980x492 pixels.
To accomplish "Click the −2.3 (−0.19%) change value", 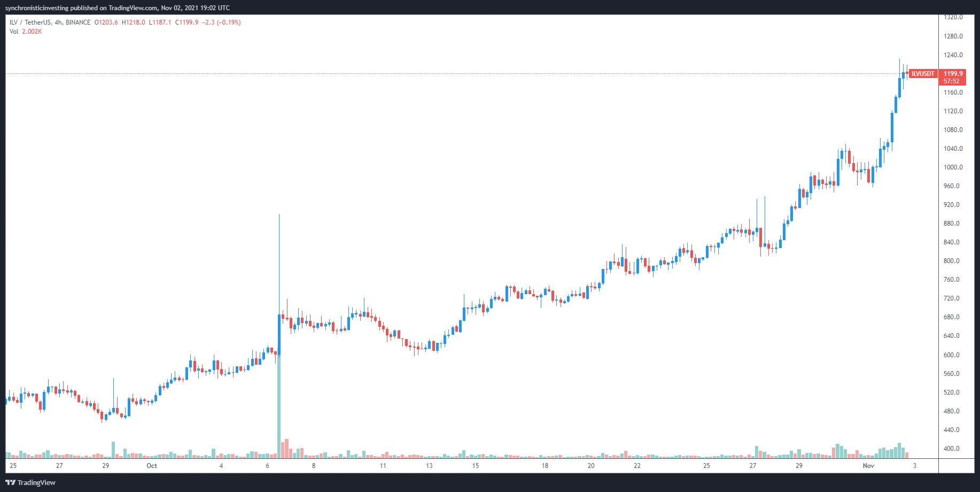I will click(x=221, y=22).
